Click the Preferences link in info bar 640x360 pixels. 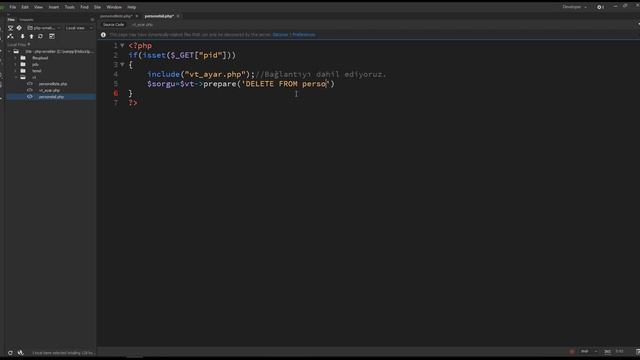(x=304, y=35)
